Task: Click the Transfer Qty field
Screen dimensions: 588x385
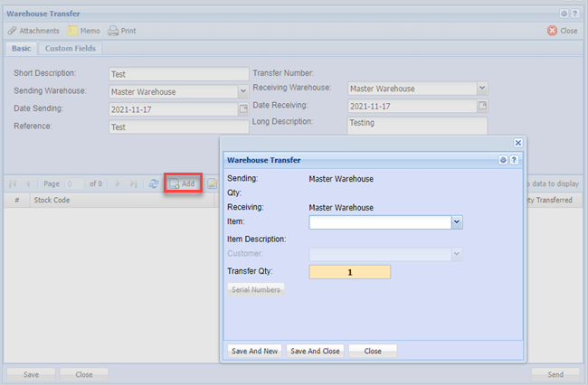Action: coord(349,272)
